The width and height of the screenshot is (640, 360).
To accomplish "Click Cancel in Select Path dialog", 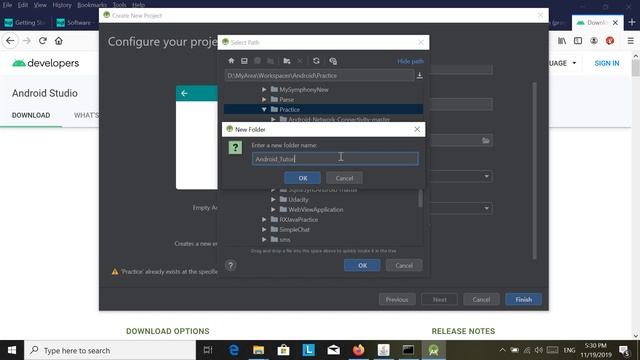I will (x=404, y=265).
